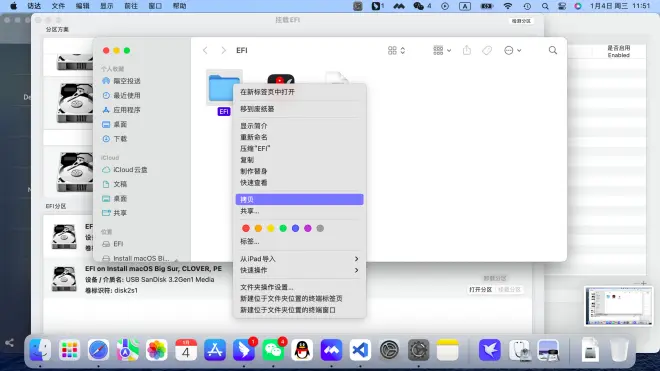660x371 pixels.
Task: Apply the green tag color
Action: (283, 228)
